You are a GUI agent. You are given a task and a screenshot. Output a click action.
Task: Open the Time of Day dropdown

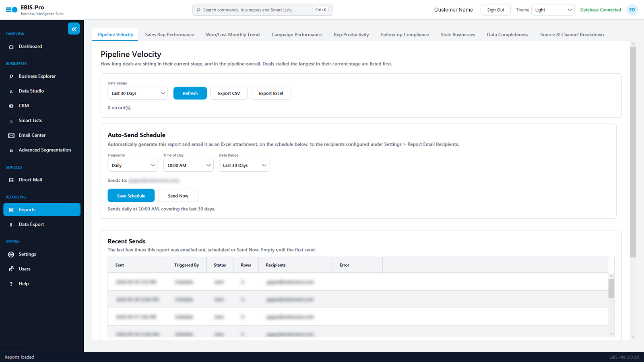(x=188, y=165)
